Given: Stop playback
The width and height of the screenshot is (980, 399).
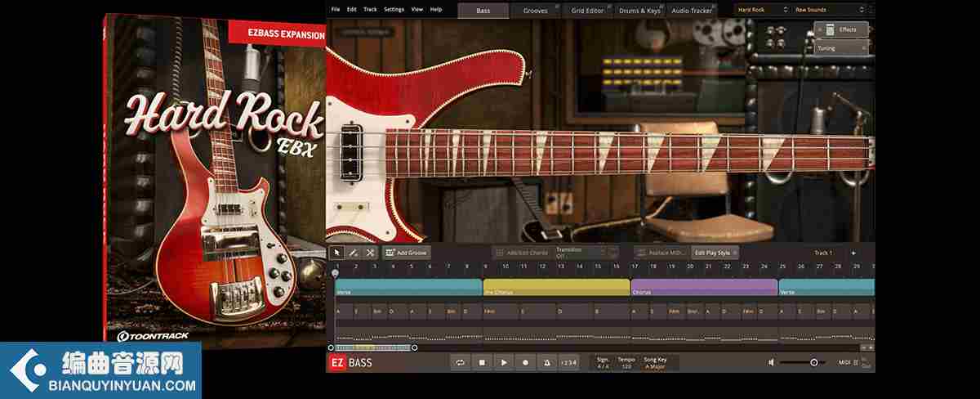Looking at the screenshot, I should coord(482,362).
